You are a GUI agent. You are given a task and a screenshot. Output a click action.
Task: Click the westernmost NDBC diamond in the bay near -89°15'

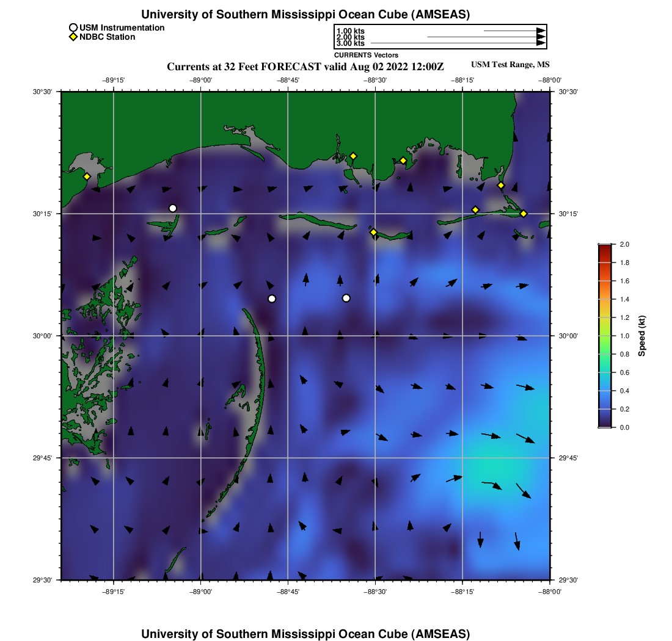click(87, 176)
